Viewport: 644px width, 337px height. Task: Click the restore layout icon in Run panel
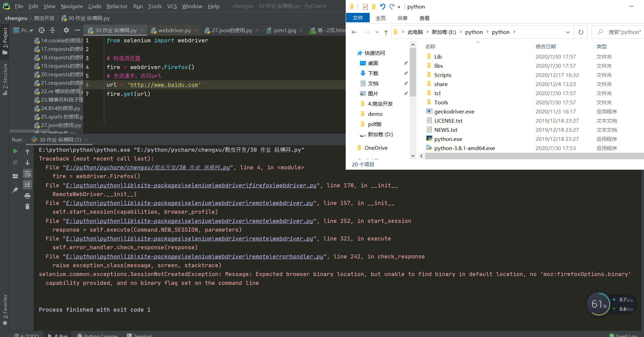pos(15,176)
